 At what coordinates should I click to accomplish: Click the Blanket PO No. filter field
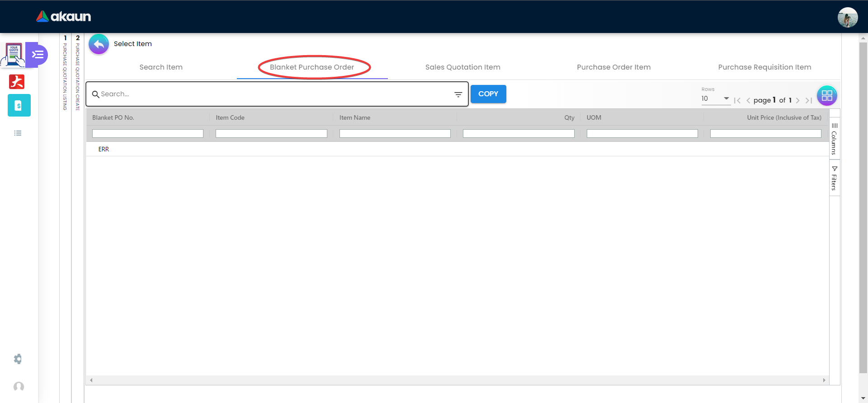point(148,134)
